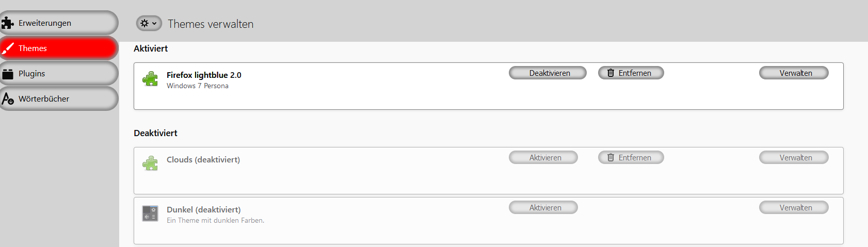The image size is (868, 247).
Task: Click the Erweiterungen puzzle piece icon
Action: (x=8, y=23)
